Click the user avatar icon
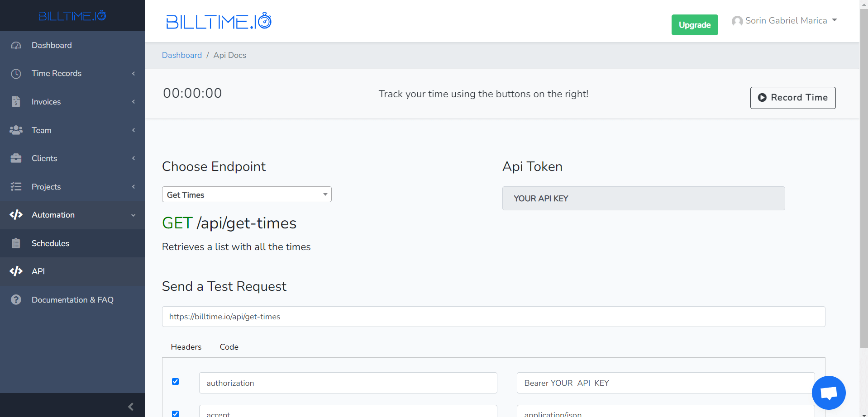This screenshot has width=868, height=417. (x=737, y=21)
